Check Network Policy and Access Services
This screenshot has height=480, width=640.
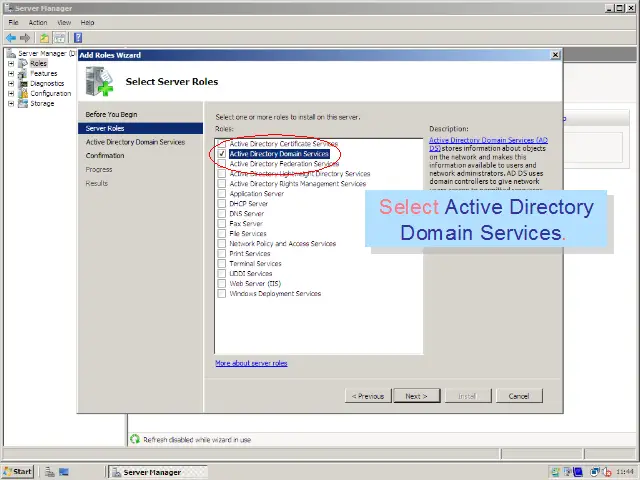coord(222,244)
